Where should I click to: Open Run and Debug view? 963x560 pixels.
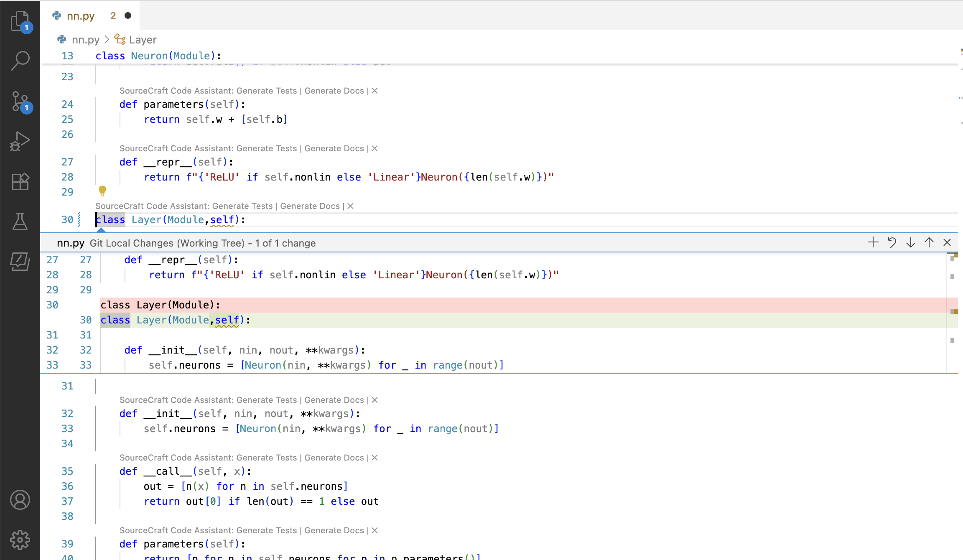click(20, 141)
